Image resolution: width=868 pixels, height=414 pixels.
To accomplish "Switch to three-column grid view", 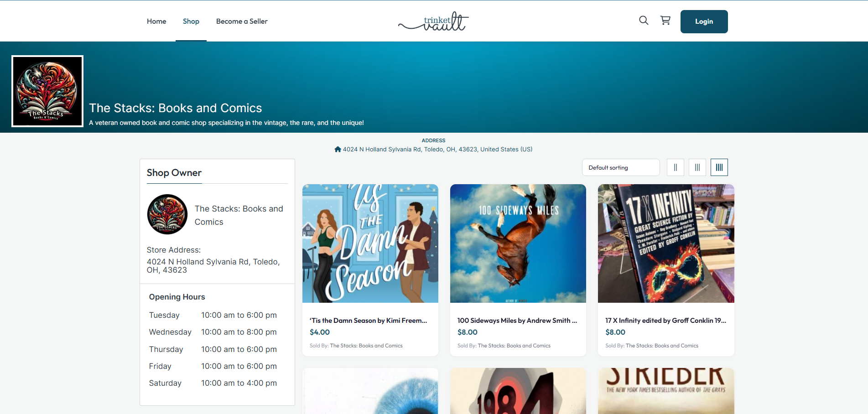I will coord(697,167).
